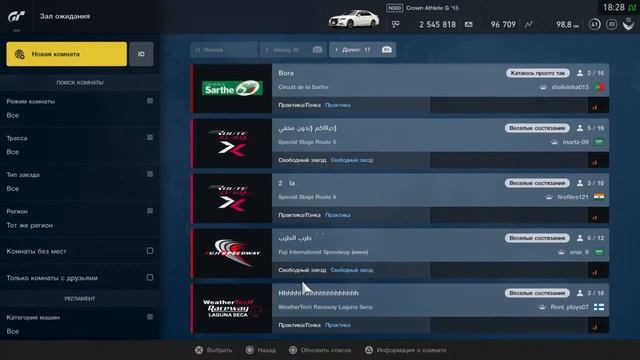Image resolution: width=640 pixels, height=360 pixels.
Task: Open the Категория машин filter dropdown
Action: click(80, 324)
